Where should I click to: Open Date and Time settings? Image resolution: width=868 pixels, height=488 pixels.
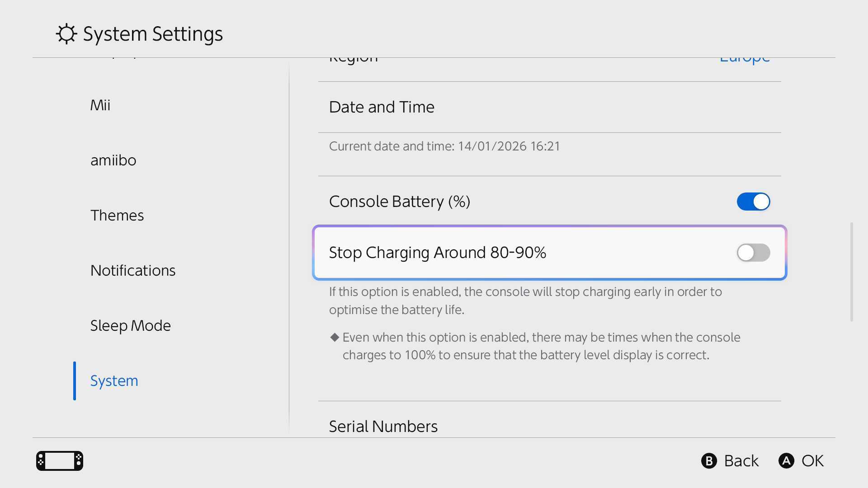click(382, 107)
